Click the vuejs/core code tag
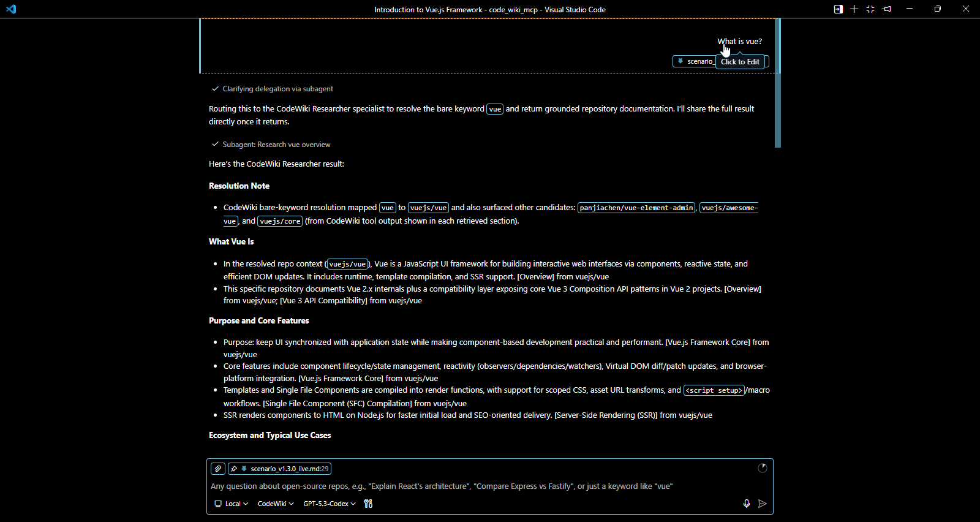This screenshot has height=522, width=980. tap(280, 221)
